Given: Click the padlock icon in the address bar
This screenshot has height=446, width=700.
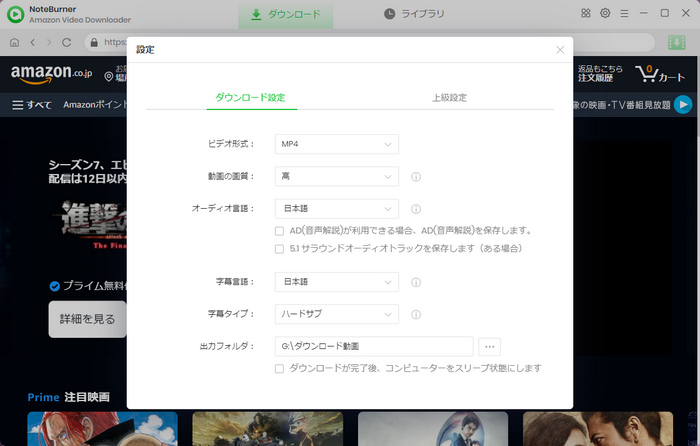Looking at the screenshot, I should (94, 42).
